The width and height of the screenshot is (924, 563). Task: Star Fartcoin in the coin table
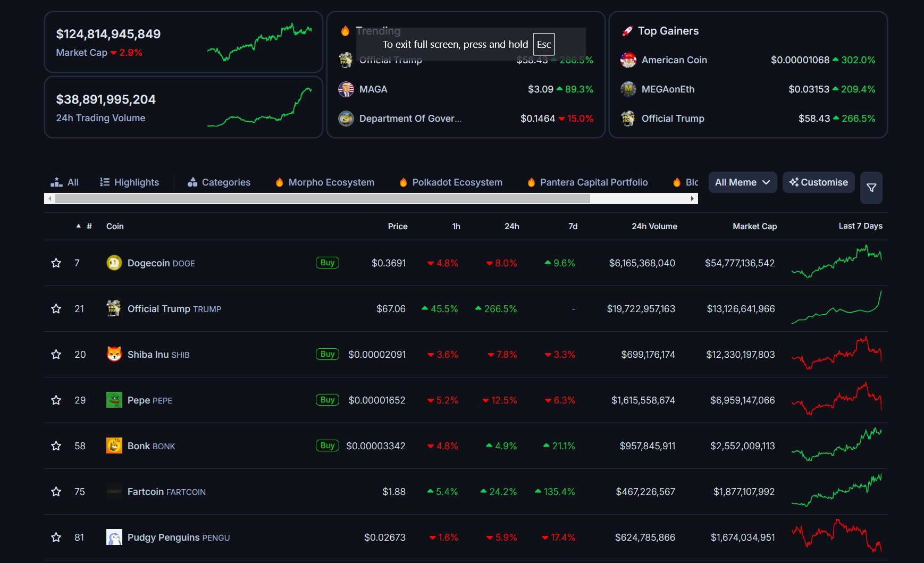click(x=56, y=491)
